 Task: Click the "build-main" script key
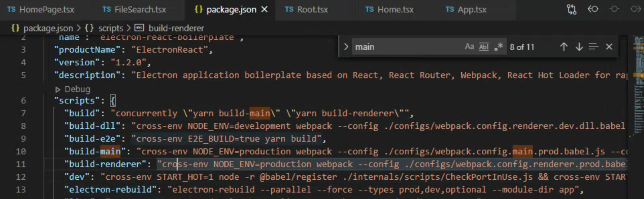(x=95, y=151)
